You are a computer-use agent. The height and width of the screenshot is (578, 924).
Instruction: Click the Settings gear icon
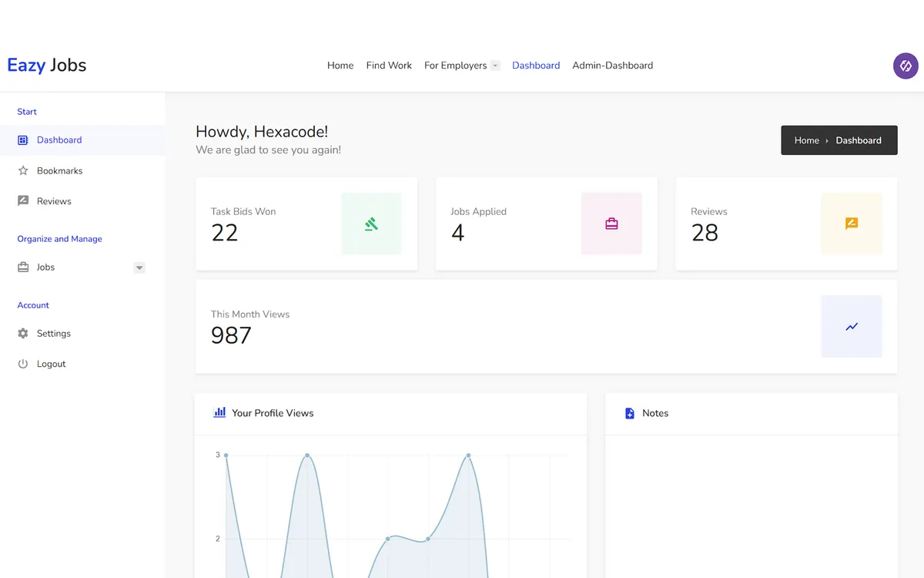coord(23,334)
